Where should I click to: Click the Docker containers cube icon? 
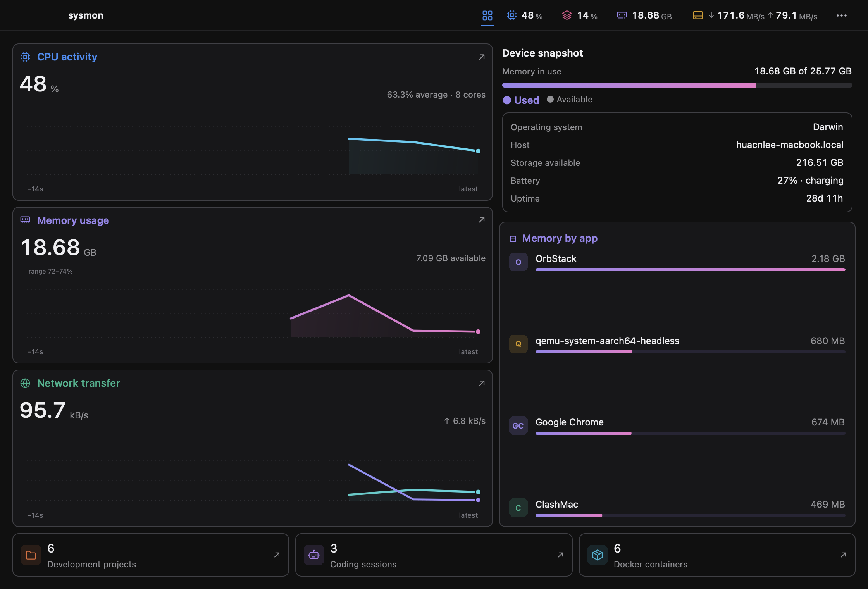pos(597,555)
